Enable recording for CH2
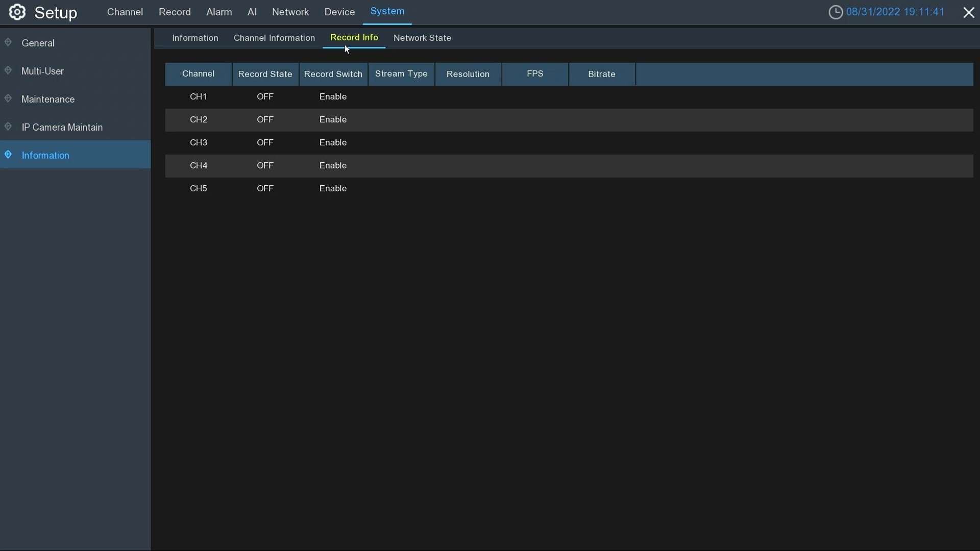980x551 pixels. tap(333, 119)
